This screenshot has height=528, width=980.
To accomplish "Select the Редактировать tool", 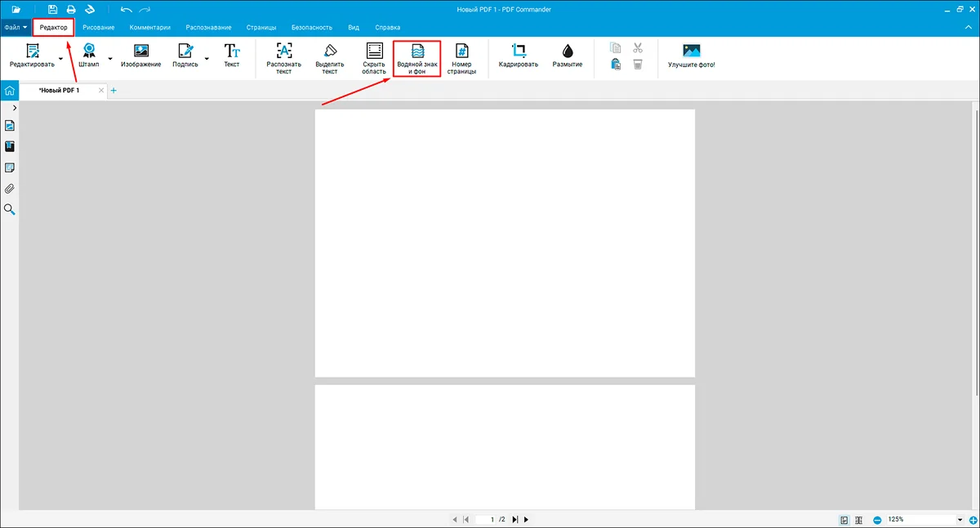I will [x=32, y=57].
